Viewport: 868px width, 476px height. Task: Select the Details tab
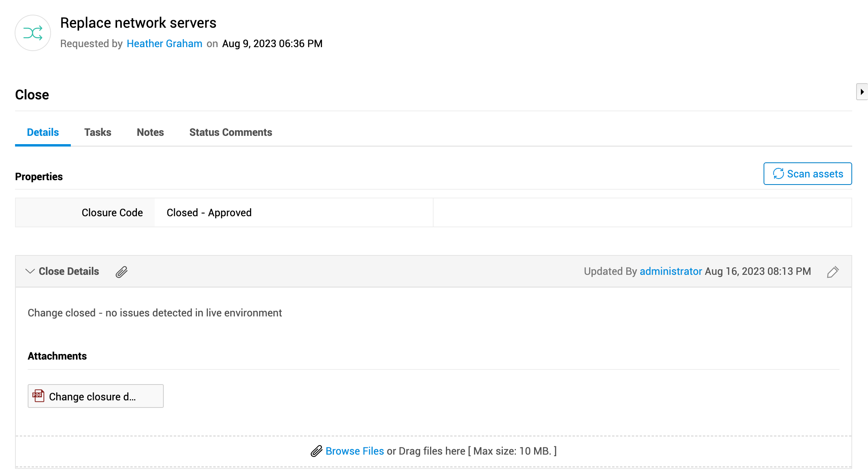tap(43, 132)
